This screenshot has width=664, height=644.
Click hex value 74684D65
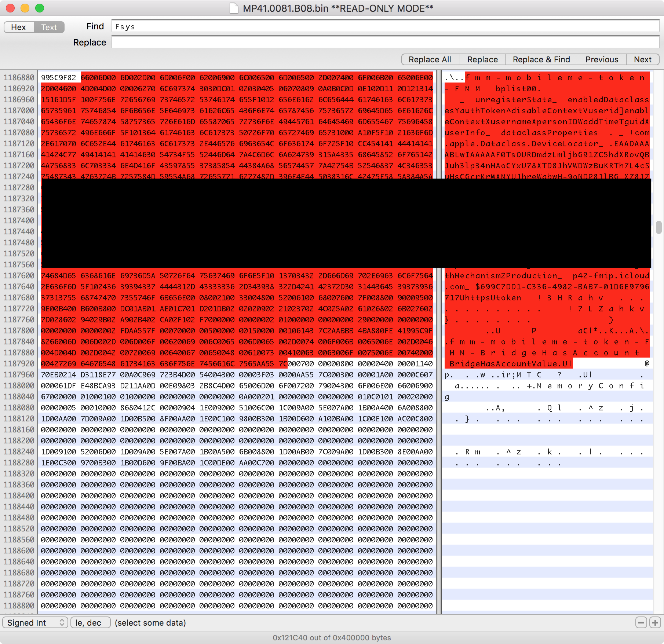tap(59, 276)
